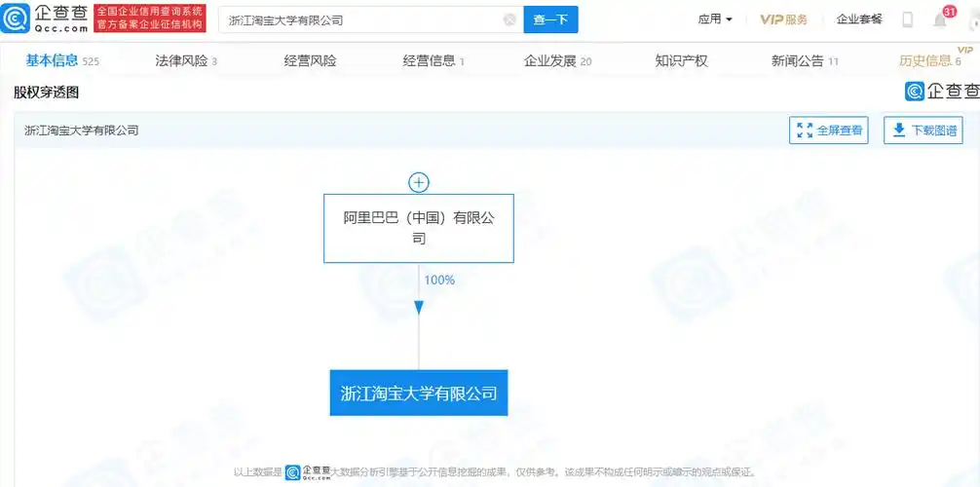Screen dimensions: 980x487
Task: Switch to 企业发展 tab
Action: [x=557, y=60]
